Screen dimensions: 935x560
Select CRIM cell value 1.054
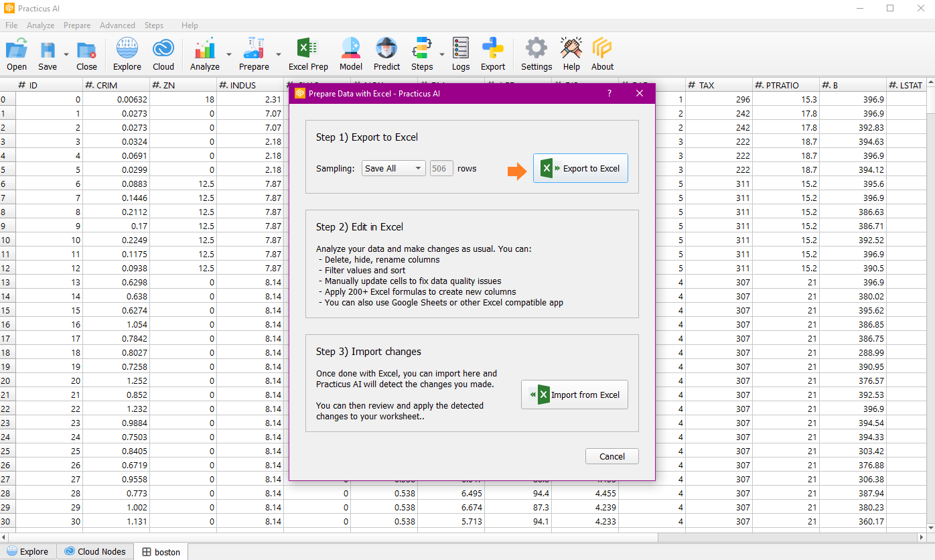[x=116, y=324]
